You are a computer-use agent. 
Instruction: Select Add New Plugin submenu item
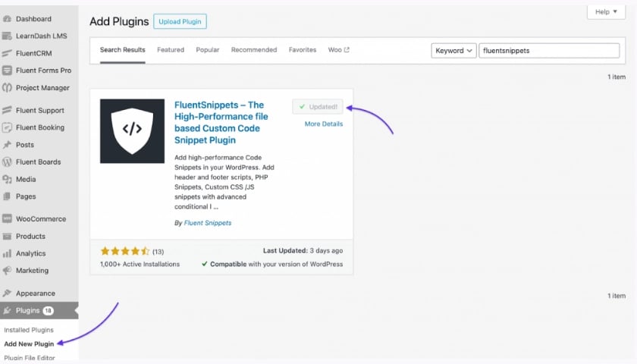pos(29,344)
